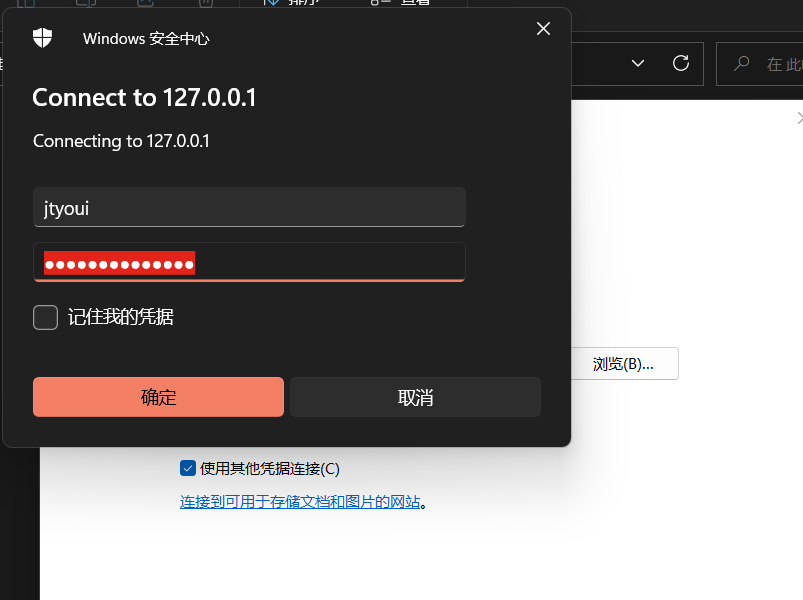Click the magnifier icon in the search box
This screenshot has height=600, width=803.
tap(740, 63)
